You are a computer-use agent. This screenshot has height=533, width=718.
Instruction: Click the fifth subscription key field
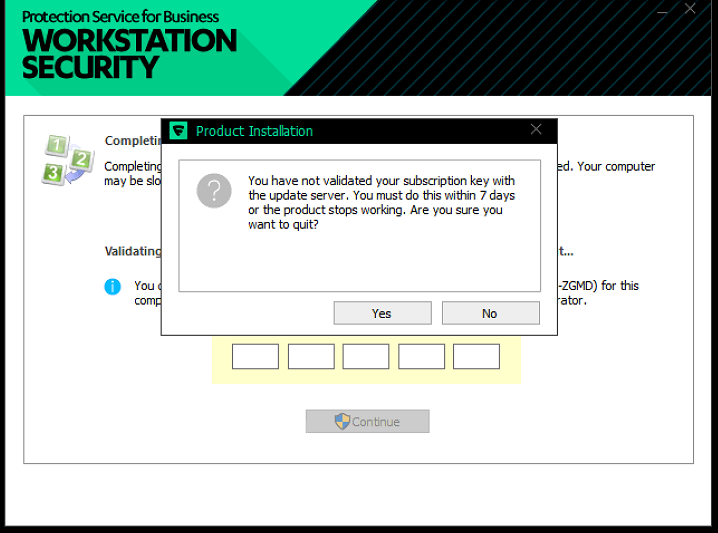476,356
